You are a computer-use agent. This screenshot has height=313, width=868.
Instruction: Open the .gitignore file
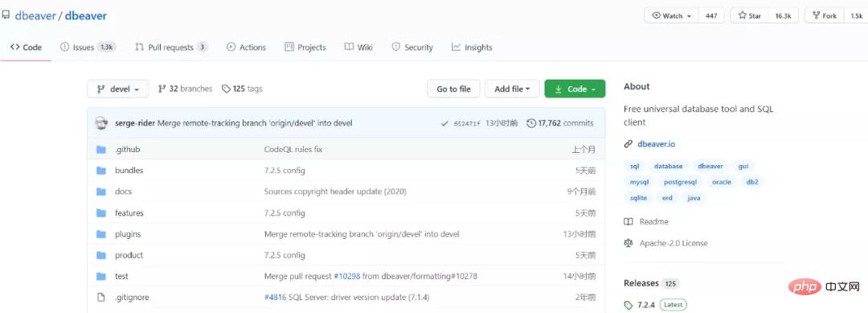coord(132,297)
